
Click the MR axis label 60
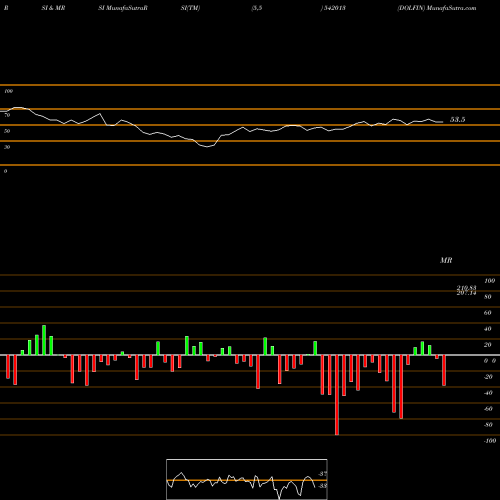(487, 313)
